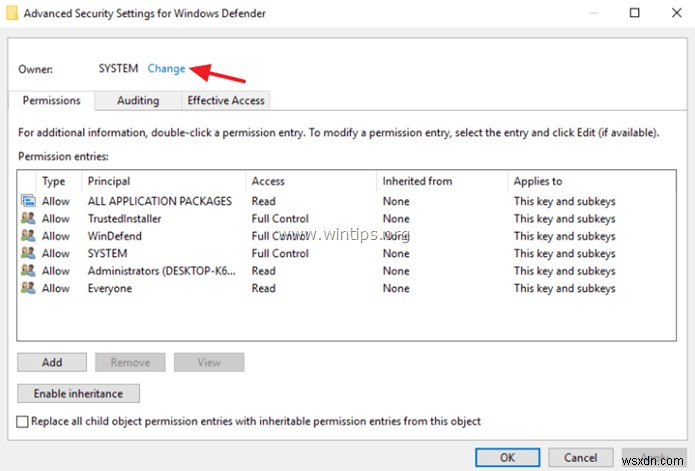Enable the replace child object permissions checkbox
Viewport: 695px width, 471px height.
(x=23, y=422)
